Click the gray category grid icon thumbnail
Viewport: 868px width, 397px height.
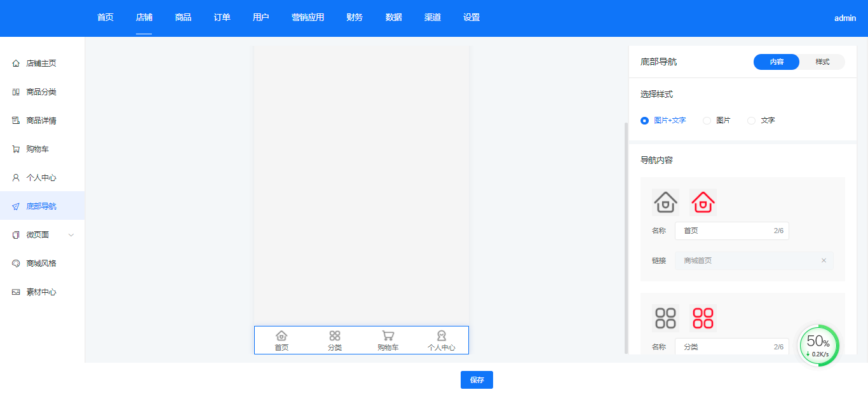pyautogui.click(x=665, y=318)
